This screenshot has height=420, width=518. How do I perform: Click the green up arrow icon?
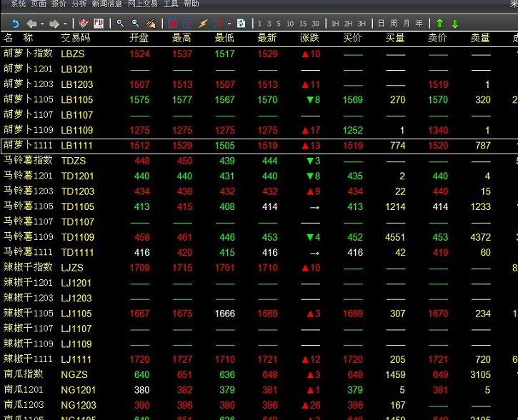(440, 24)
